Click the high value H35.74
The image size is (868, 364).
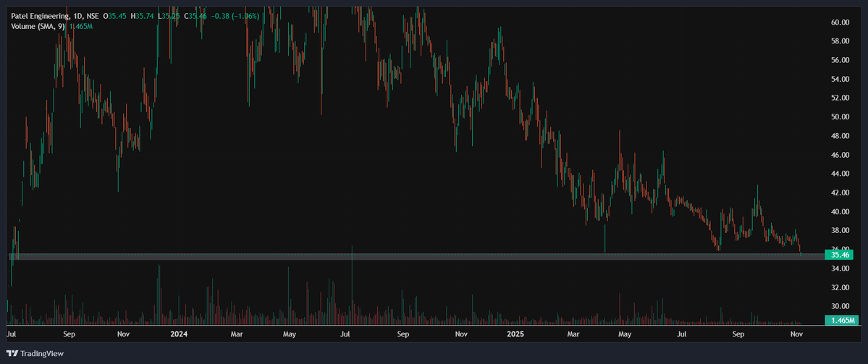click(141, 17)
